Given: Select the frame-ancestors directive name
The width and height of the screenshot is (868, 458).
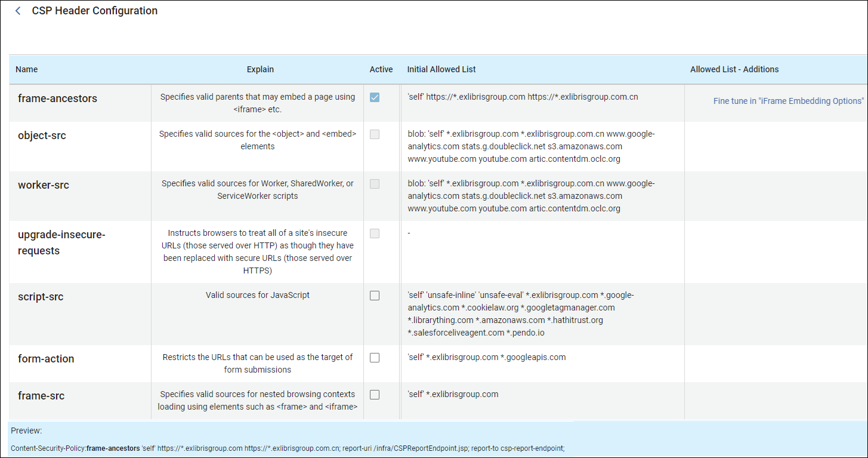Looking at the screenshot, I should coord(57,99).
